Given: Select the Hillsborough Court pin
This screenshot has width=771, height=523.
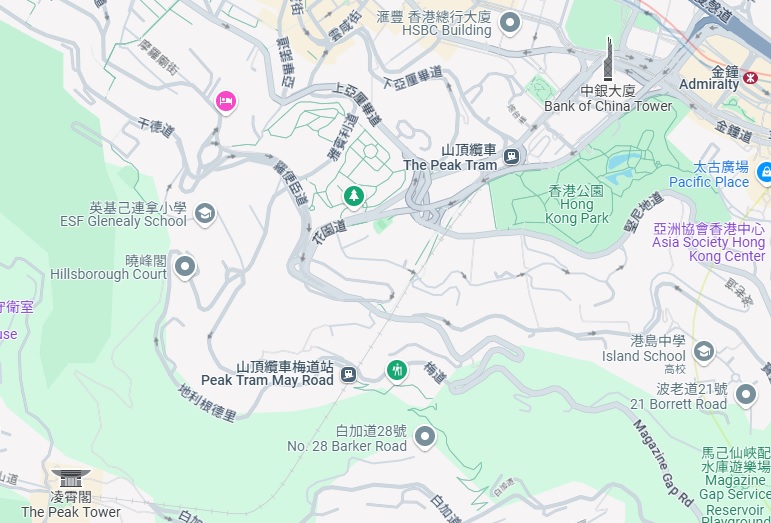Looking at the screenshot, I should [x=185, y=267].
